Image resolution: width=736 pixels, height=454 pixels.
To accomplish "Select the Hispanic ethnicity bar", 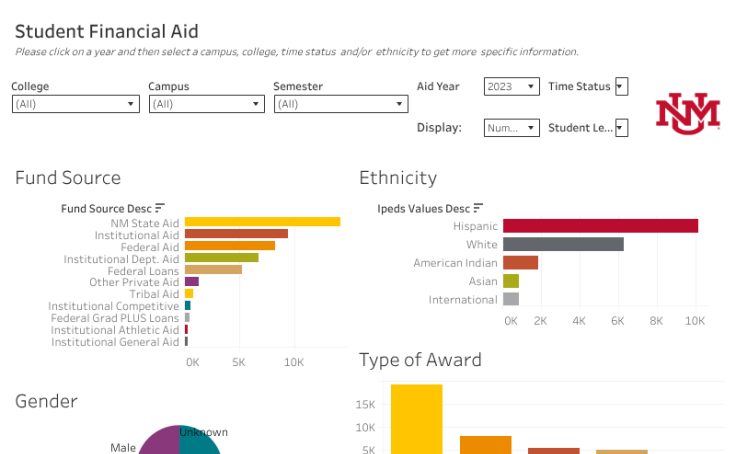I will pos(600,226).
